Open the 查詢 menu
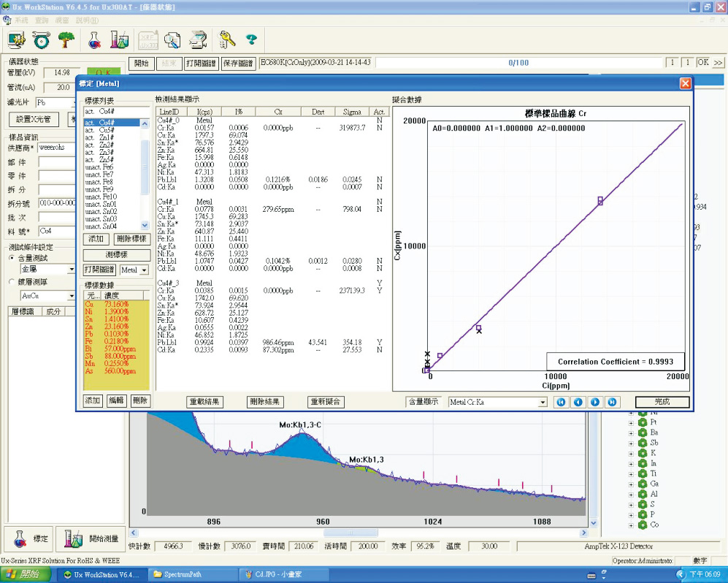 coord(42,20)
